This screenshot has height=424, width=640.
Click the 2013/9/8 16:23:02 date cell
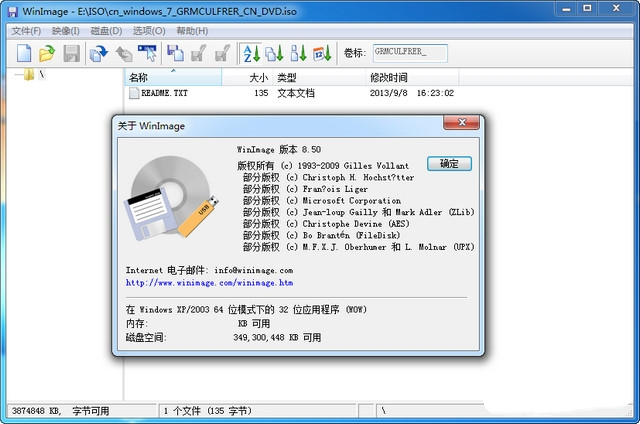point(412,93)
